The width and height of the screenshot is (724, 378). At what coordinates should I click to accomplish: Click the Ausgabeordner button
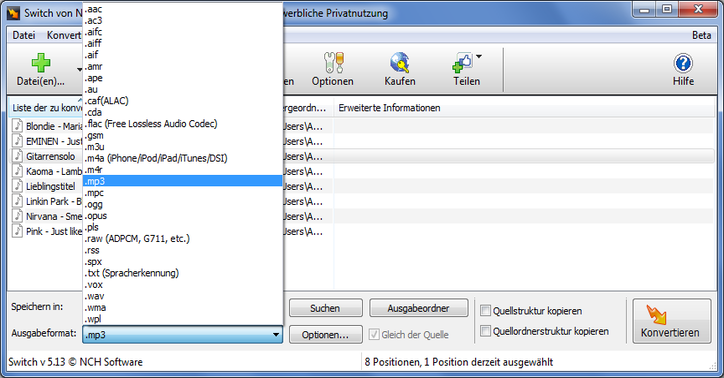[x=418, y=308]
